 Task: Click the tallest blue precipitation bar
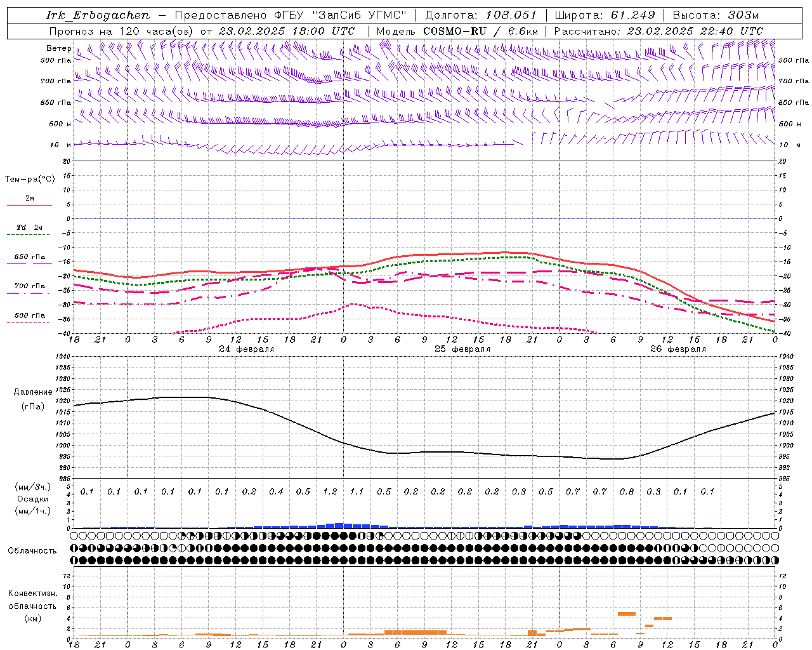tap(339, 526)
